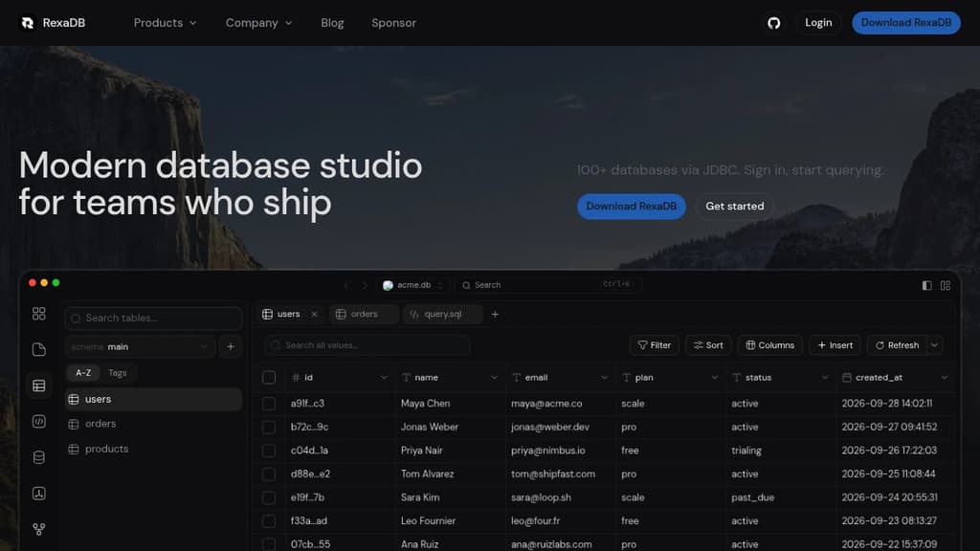Screen dimensions: 980x551
Task: Open the dashboard grid icon in sidebar
Action: tap(38, 314)
